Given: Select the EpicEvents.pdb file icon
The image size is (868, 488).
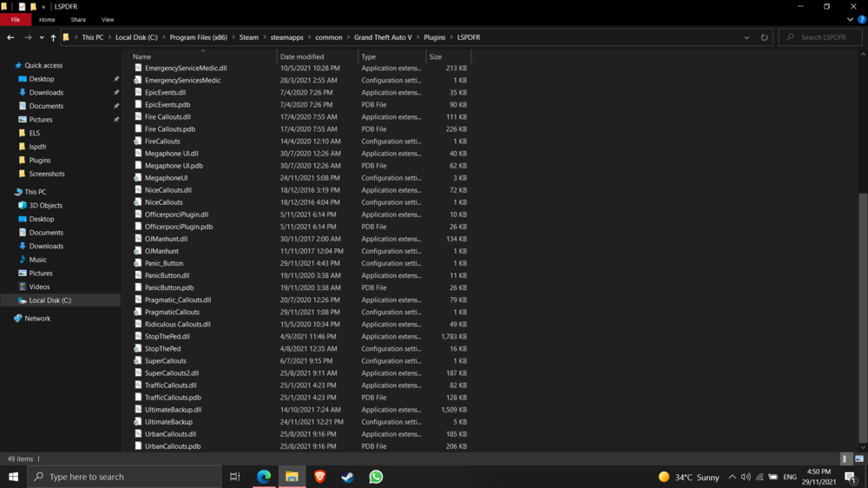Looking at the screenshot, I should tap(138, 104).
